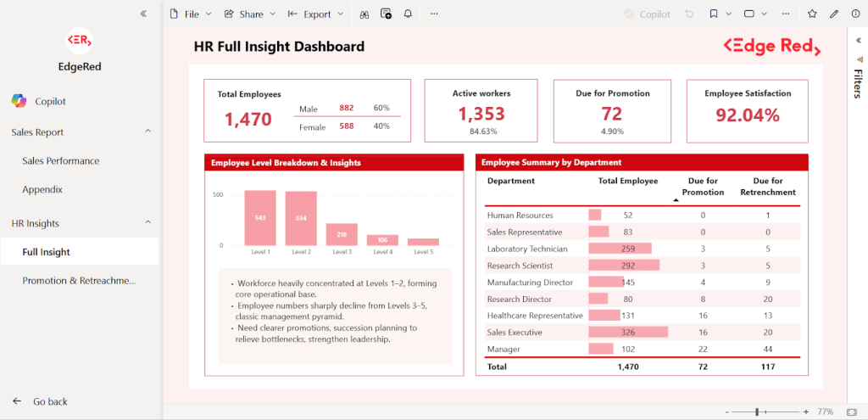Expand the Filters pane

857,39
